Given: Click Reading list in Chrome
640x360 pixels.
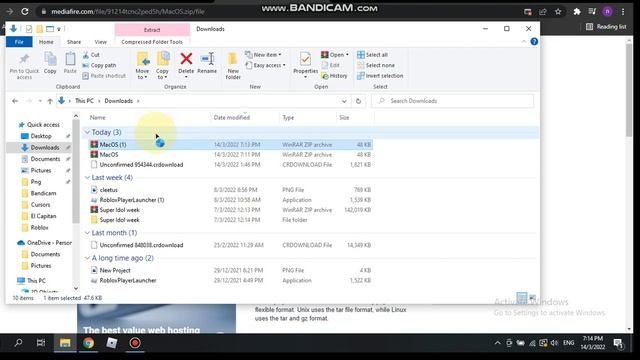Looking at the screenshot, I should [x=607, y=27].
